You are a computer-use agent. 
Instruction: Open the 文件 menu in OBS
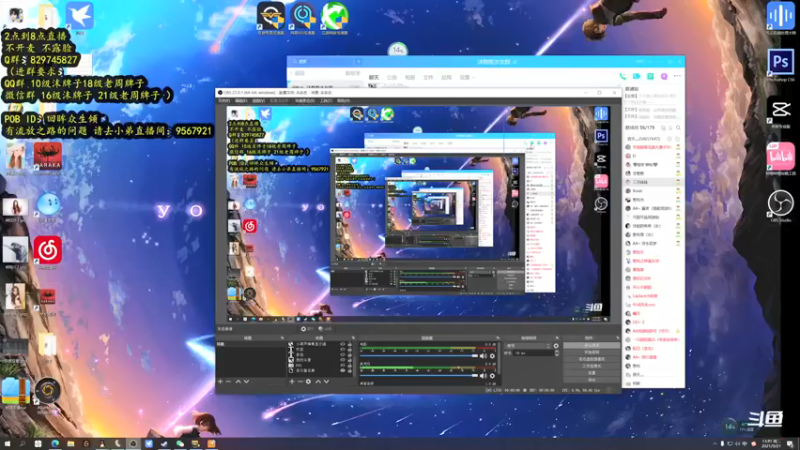(224, 101)
